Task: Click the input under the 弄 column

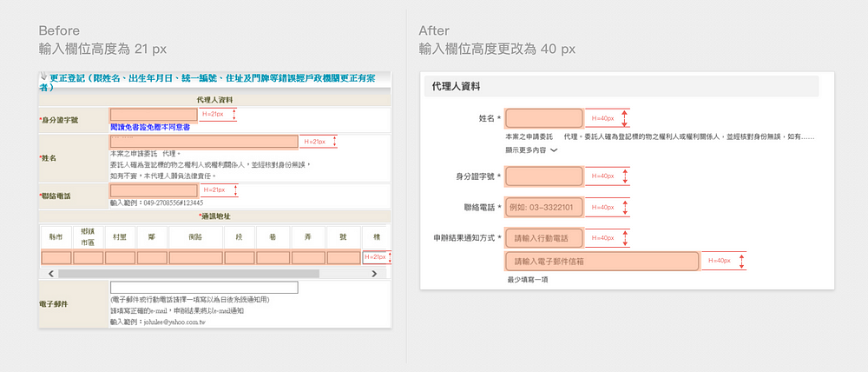Action: click(308, 258)
